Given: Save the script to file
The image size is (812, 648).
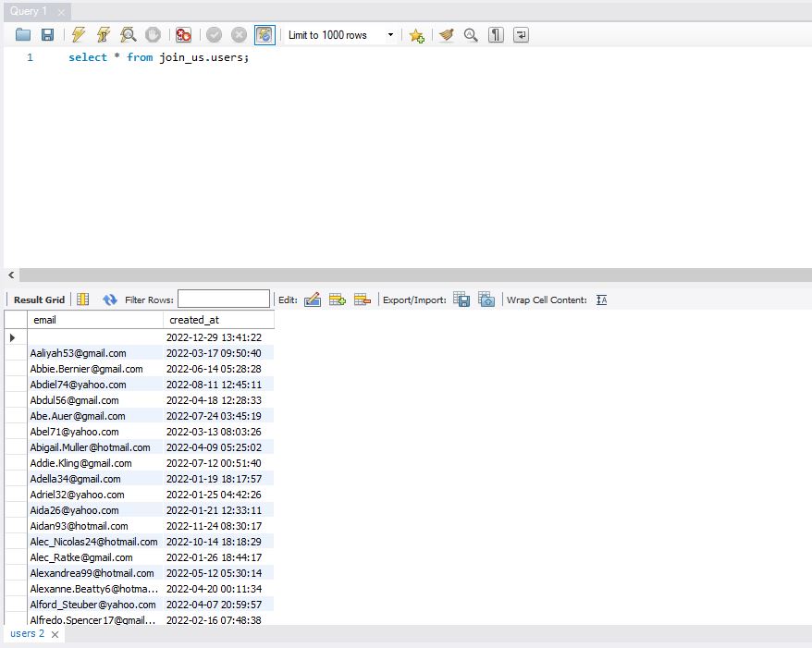Looking at the screenshot, I should click(x=47, y=35).
